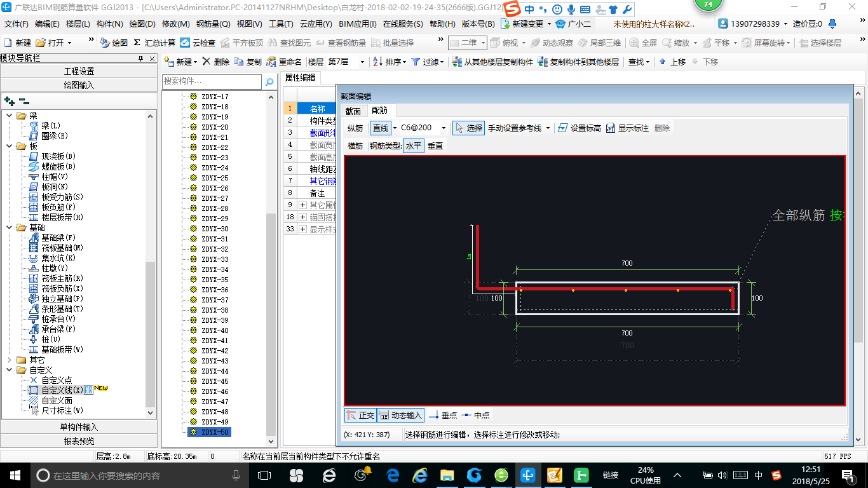Click 重命名 rename component
Viewport: 868px width, 488px height.
click(284, 62)
